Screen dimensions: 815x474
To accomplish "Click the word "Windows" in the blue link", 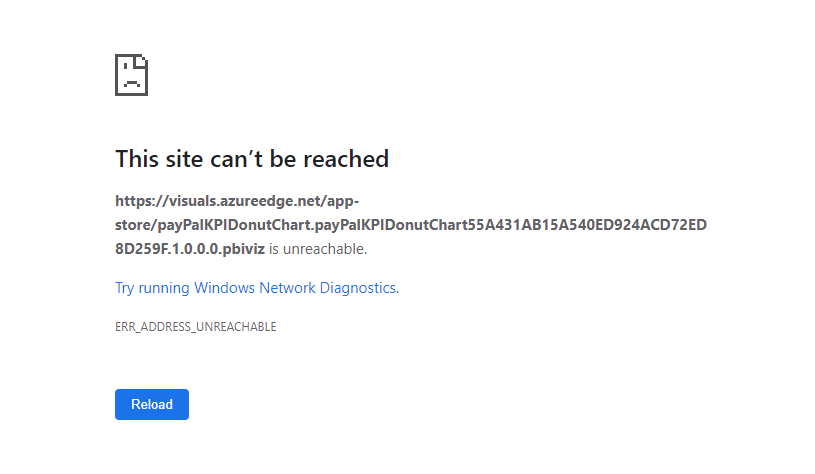I will tap(224, 288).
